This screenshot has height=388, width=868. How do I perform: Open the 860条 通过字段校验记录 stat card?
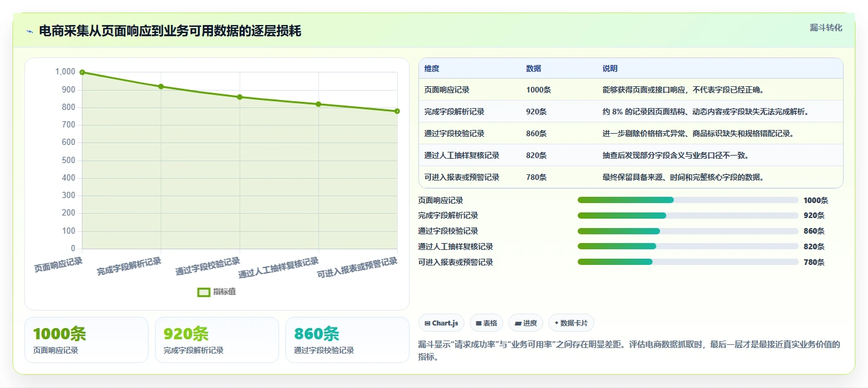[x=347, y=340]
